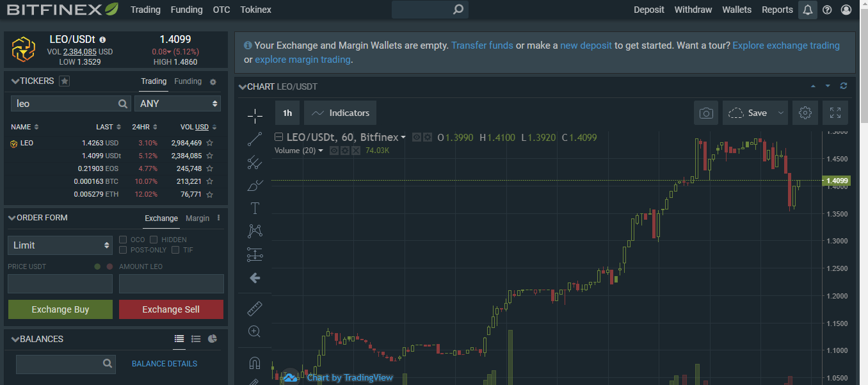Enable the magnet snapping tool
The height and width of the screenshot is (385, 868).
pyautogui.click(x=254, y=362)
